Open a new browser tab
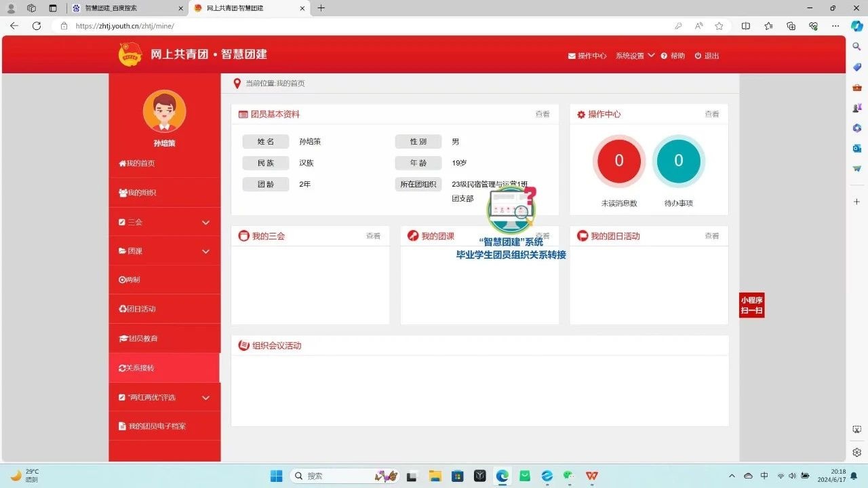This screenshot has width=868, height=488. click(x=321, y=8)
